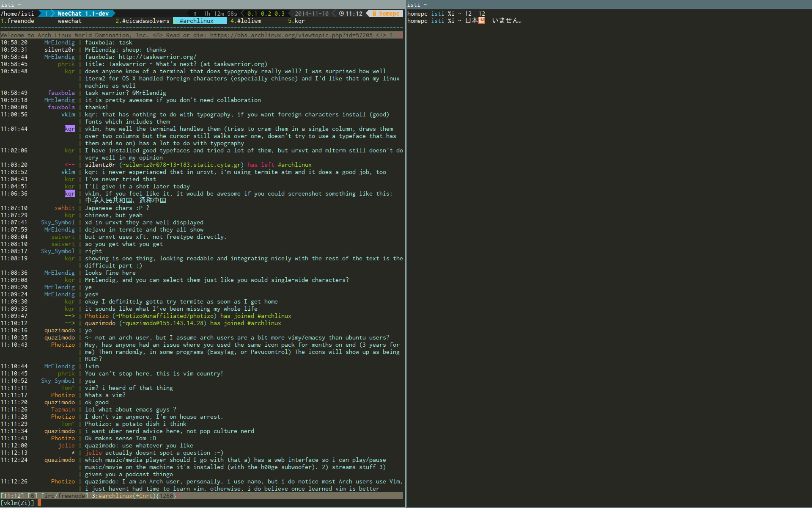Switch to the 2.#cicadasolvers buffer
The height and width of the screenshot is (508, 812).
tap(143, 21)
